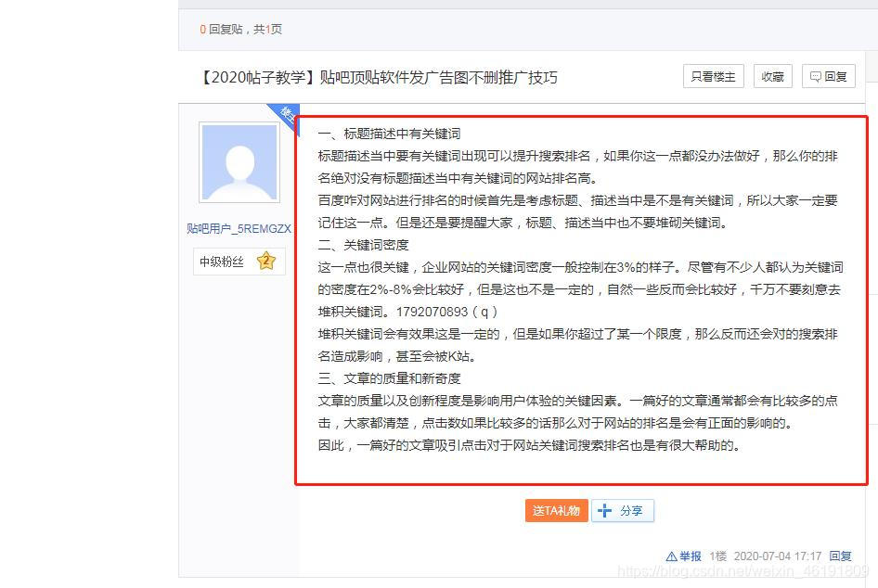This screenshot has width=878, height=588.
Task: Report post via 举报 warning triangle
Action: pos(683,556)
